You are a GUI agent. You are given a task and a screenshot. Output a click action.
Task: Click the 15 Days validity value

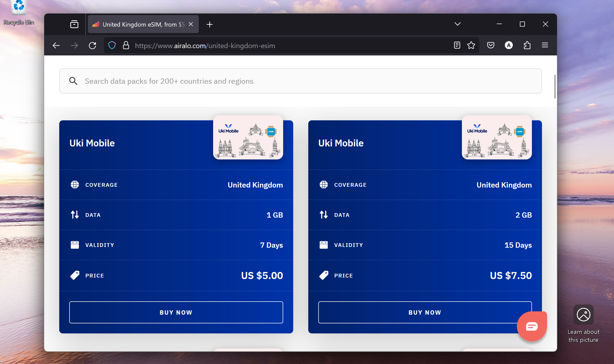(x=518, y=245)
